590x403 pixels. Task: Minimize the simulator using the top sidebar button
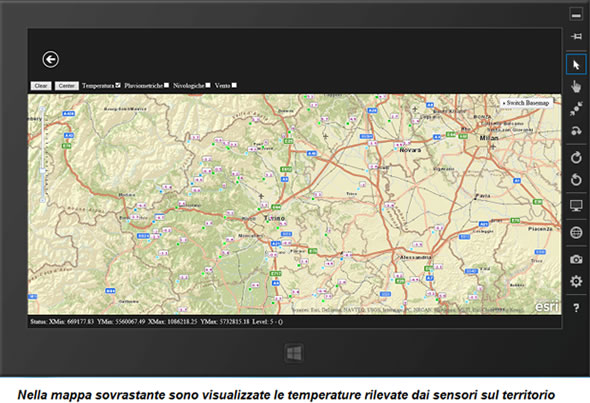[x=576, y=15]
